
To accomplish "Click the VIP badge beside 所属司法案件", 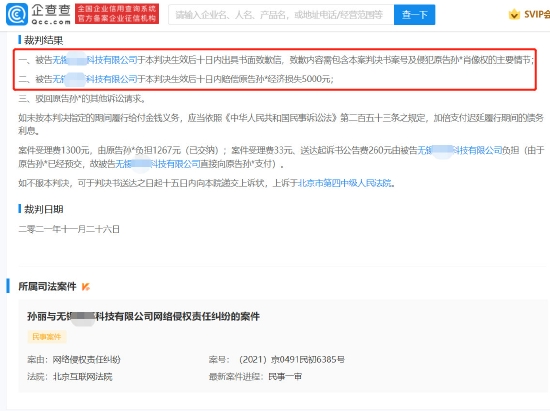I will (86, 287).
